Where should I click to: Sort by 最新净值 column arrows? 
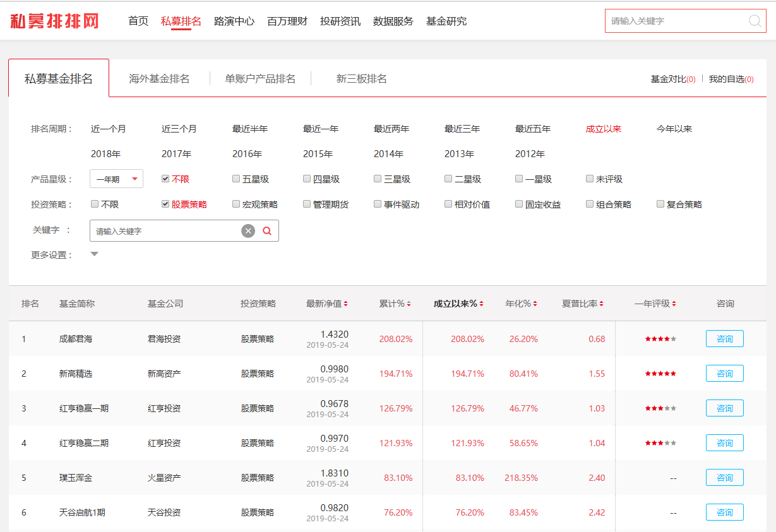(345, 304)
